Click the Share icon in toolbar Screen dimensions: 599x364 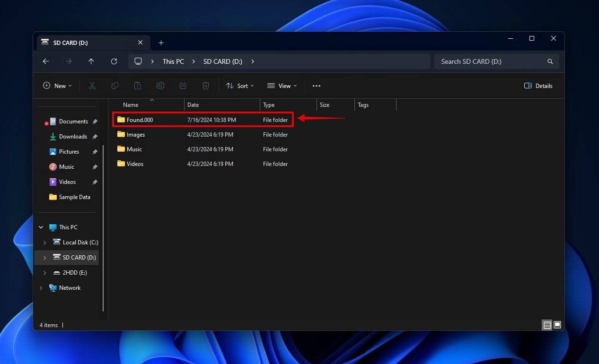click(x=183, y=86)
